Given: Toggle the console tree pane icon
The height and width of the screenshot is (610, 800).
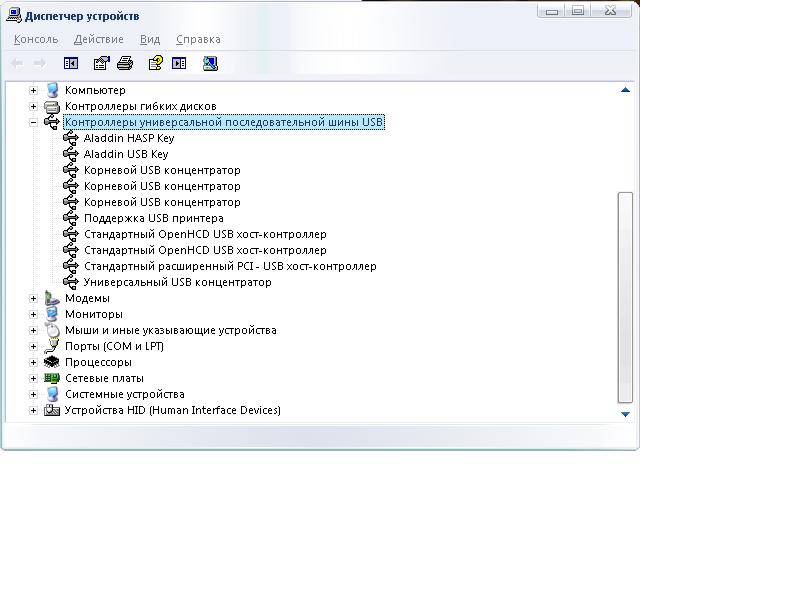Looking at the screenshot, I should (x=71, y=63).
